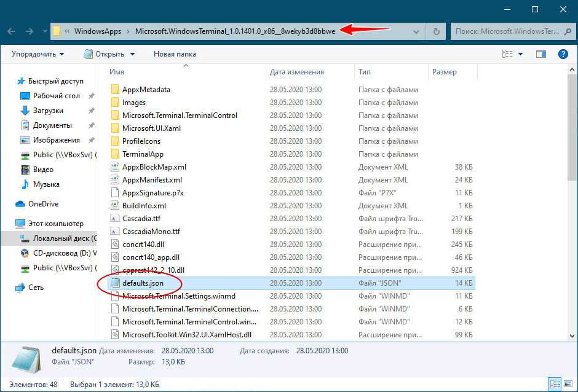This screenshot has width=578, height=392.
Task: Toggle the preview pane icon
Action: [x=541, y=54]
